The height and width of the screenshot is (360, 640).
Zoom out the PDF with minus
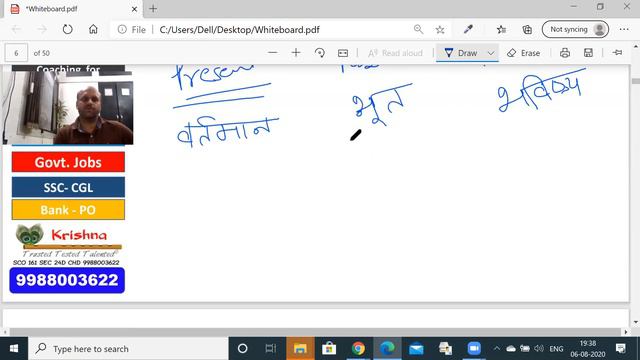(x=273, y=53)
